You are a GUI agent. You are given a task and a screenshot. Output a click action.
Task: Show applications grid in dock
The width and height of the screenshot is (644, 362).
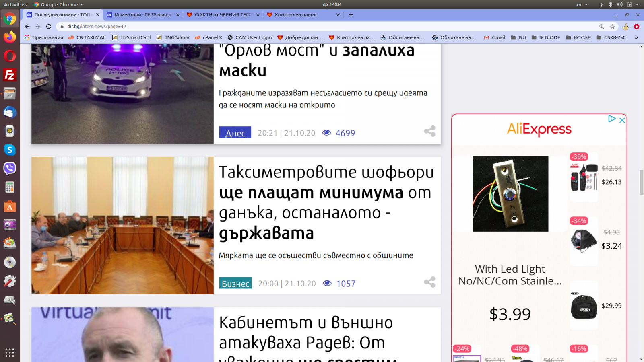[x=10, y=352]
